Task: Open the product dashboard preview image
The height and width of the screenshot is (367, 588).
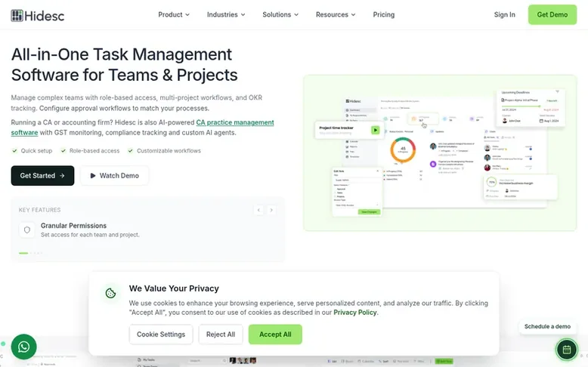Action: tap(440, 153)
